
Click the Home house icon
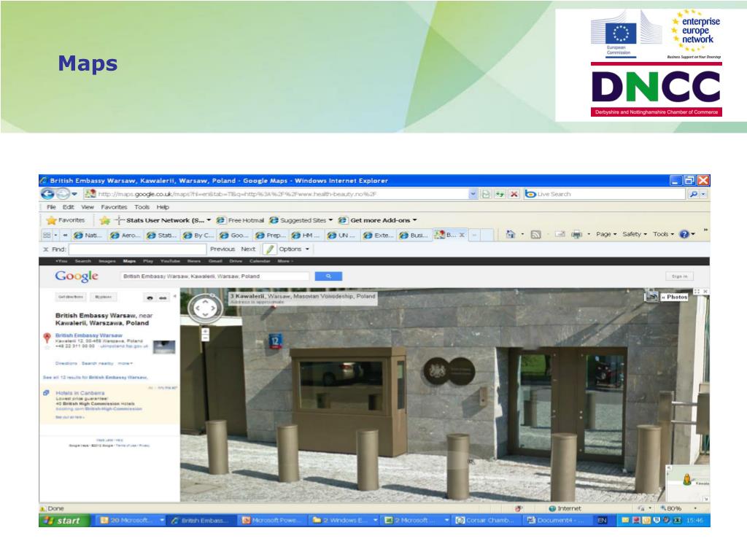(511, 234)
